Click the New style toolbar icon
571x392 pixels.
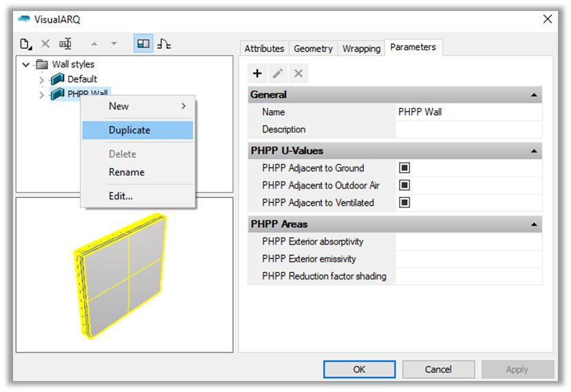pos(25,44)
